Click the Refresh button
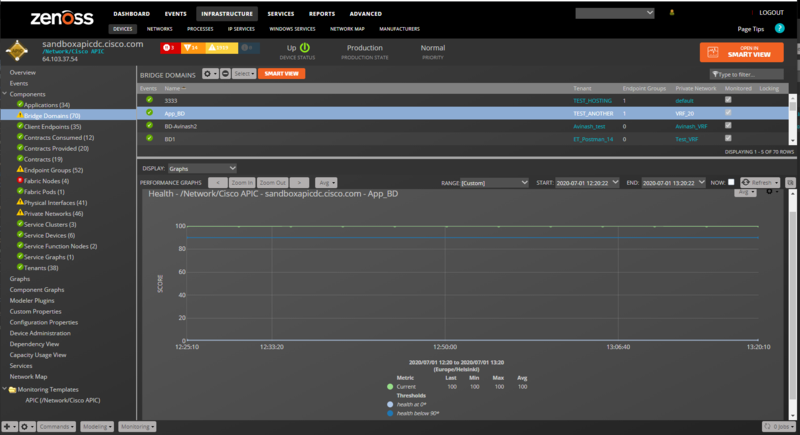 pos(760,183)
